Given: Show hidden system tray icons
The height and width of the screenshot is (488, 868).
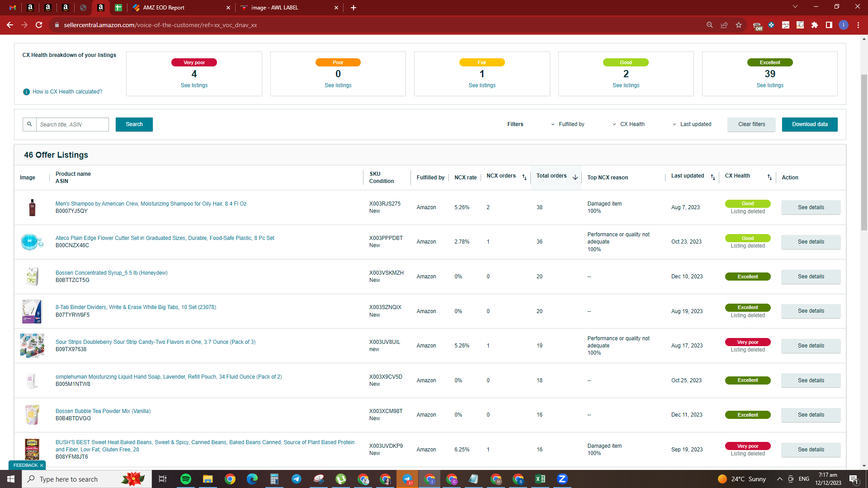Looking at the screenshot, I should 780,479.
